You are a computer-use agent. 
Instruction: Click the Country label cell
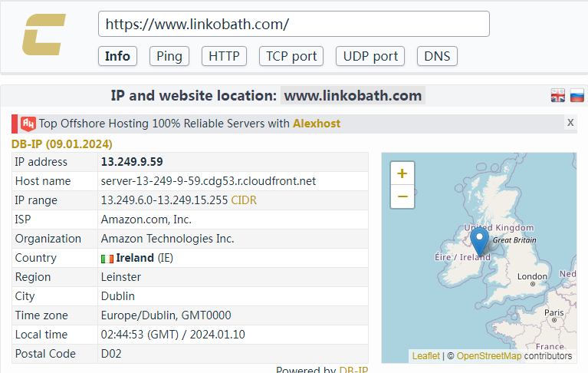(x=54, y=258)
